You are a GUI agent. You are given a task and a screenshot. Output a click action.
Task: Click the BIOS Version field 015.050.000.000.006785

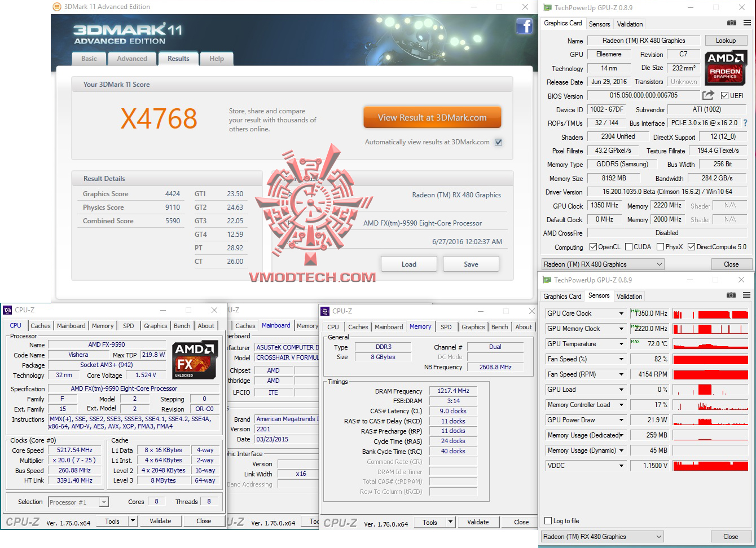(644, 95)
